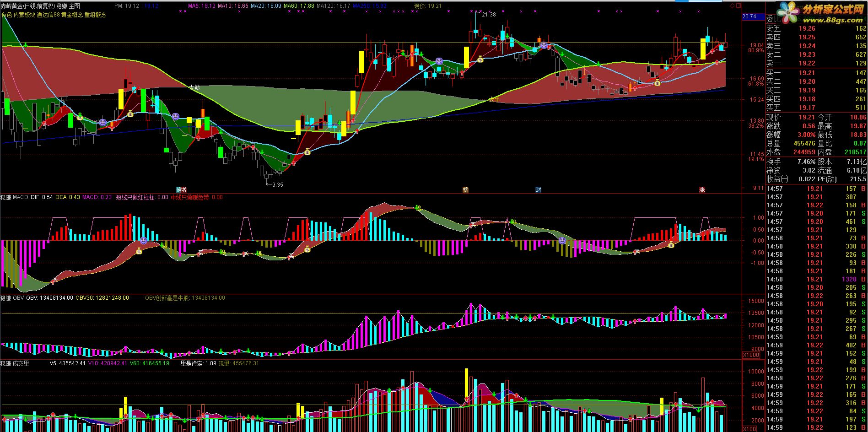Screen dimensions: 868x432
Task: Click the MA120: 16.17 moving average label
Action: pyautogui.click(x=333, y=6)
